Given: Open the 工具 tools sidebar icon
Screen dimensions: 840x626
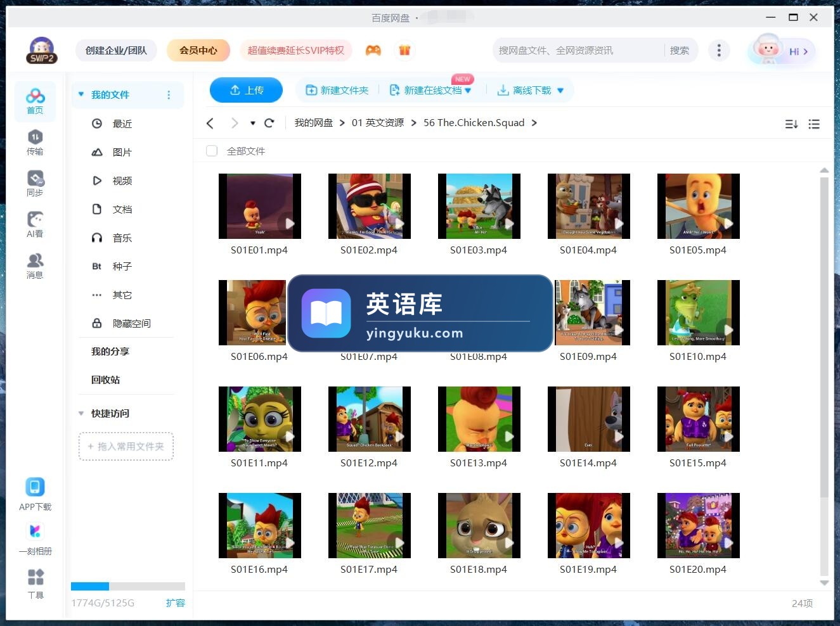Looking at the screenshot, I should coord(36,584).
